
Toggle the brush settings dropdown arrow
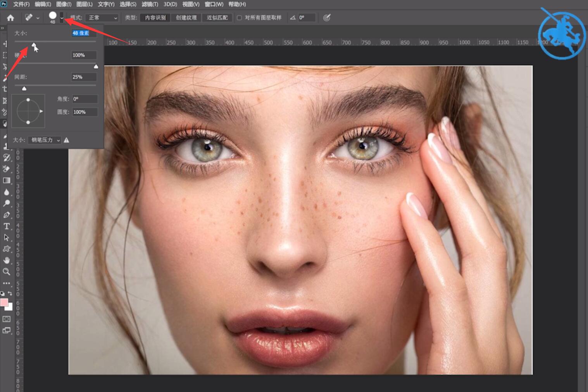click(62, 18)
